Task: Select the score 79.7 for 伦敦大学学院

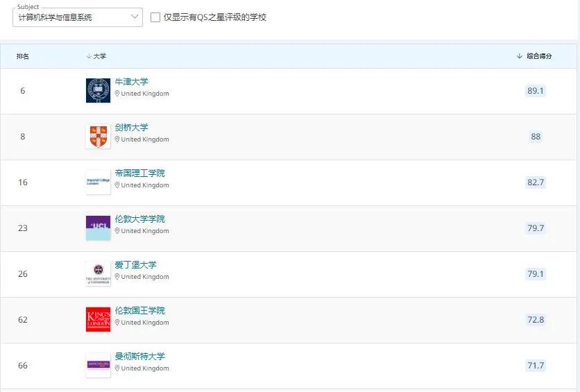Action: [x=536, y=228]
